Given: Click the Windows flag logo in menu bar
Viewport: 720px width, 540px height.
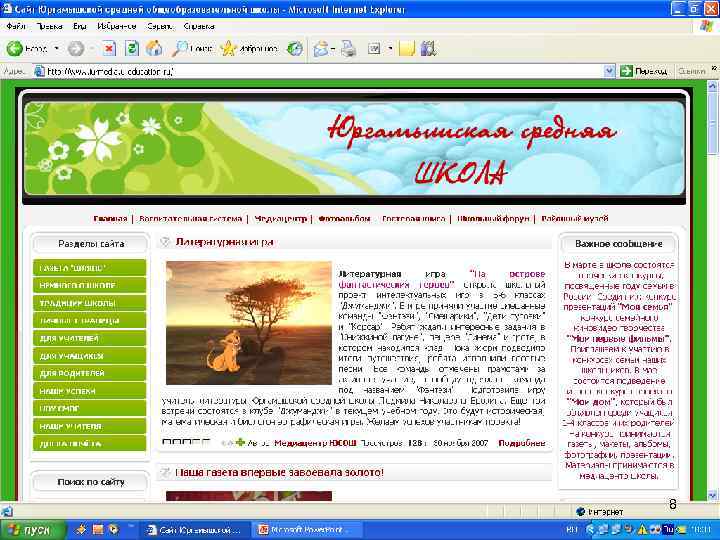Looking at the screenshot, I should pyautogui.click(x=707, y=26).
